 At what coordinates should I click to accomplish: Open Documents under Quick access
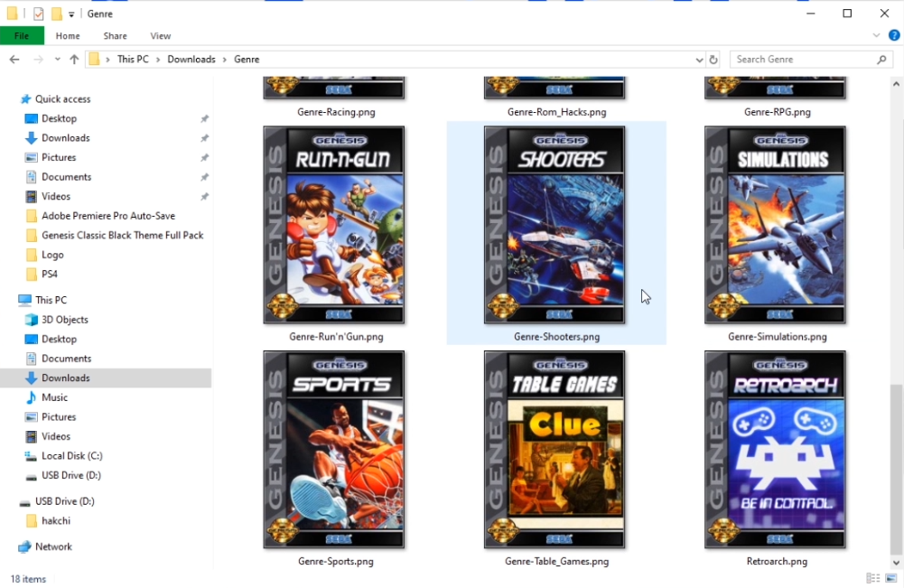(x=66, y=177)
